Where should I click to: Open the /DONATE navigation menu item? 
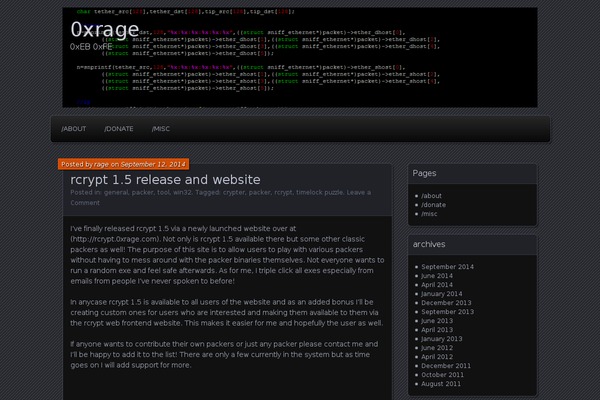click(119, 129)
